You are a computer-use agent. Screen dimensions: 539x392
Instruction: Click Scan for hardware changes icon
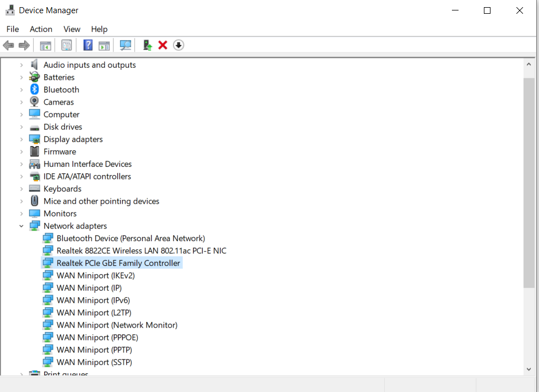[126, 45]
